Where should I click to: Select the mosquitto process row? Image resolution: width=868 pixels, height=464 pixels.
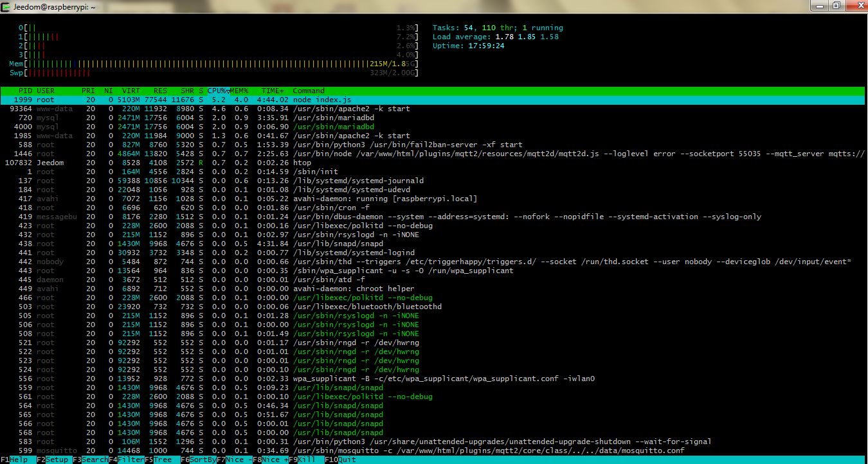click(433, 451)
